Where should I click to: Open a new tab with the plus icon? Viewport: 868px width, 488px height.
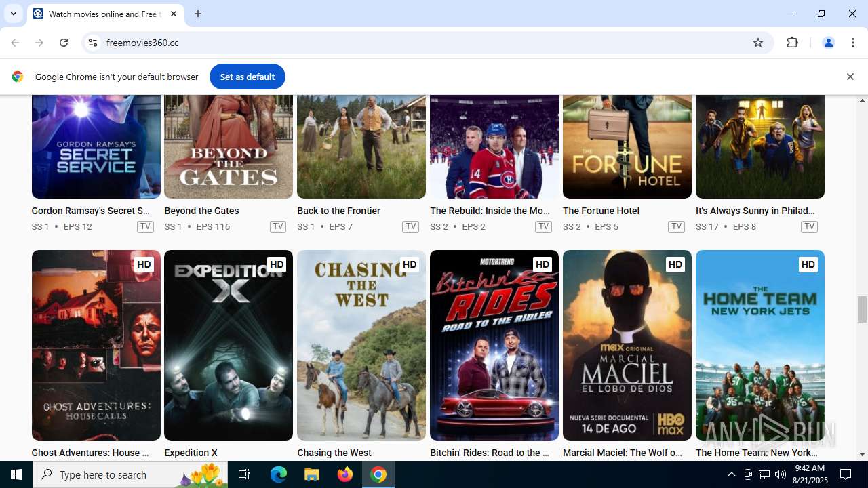click(198, 14)
